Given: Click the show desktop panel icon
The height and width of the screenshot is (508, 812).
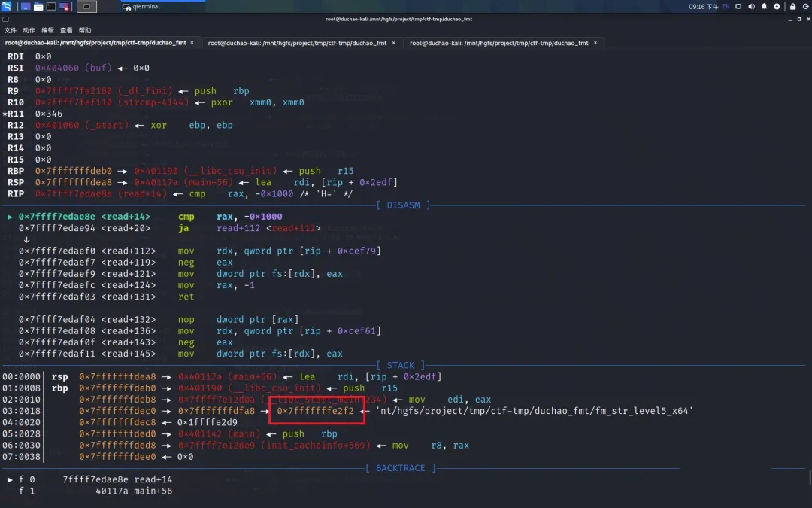Looking at the screenshot, I should point(26,6).
